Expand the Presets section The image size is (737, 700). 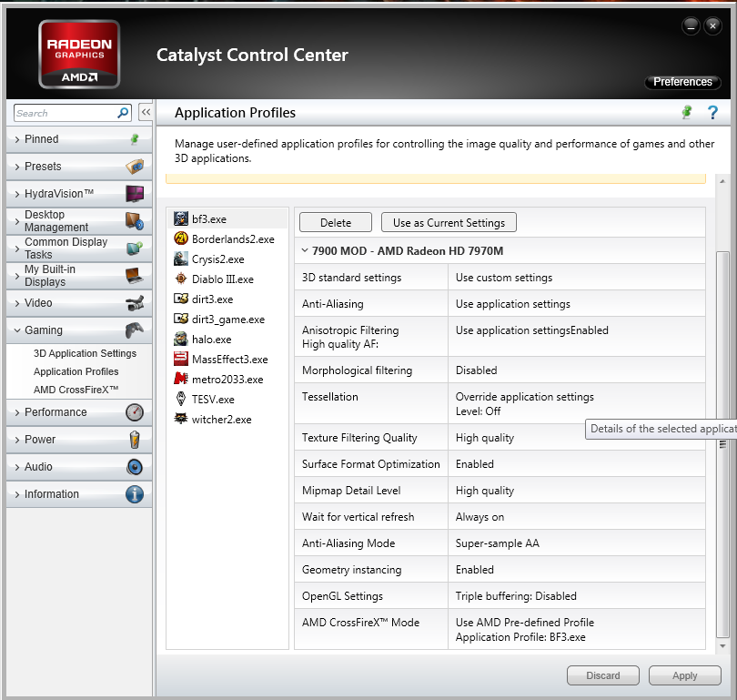coord(79,167)
